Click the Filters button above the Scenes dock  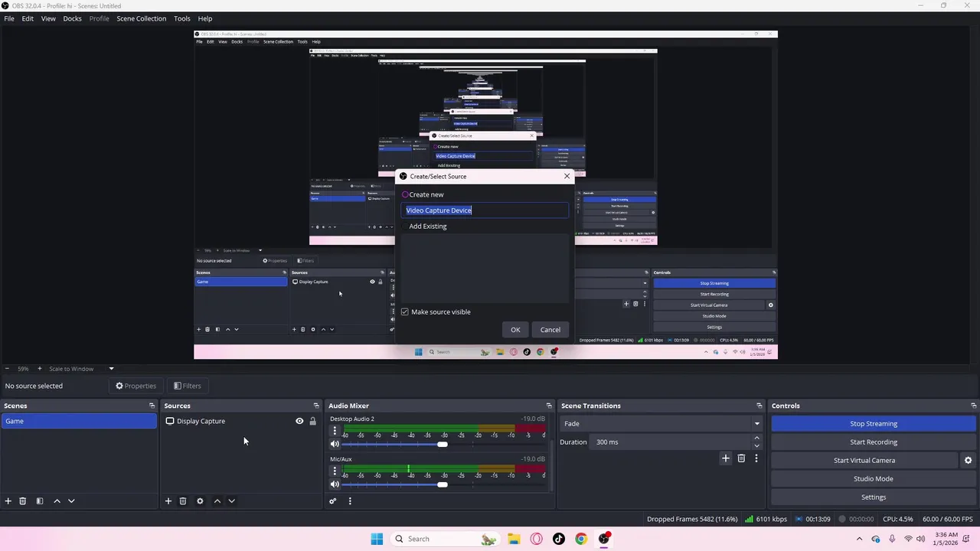point(187,386)
